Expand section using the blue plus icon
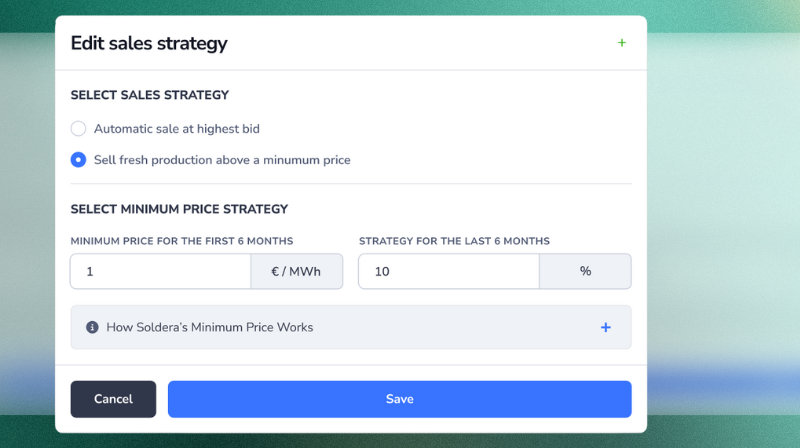 tap(606, 327)
